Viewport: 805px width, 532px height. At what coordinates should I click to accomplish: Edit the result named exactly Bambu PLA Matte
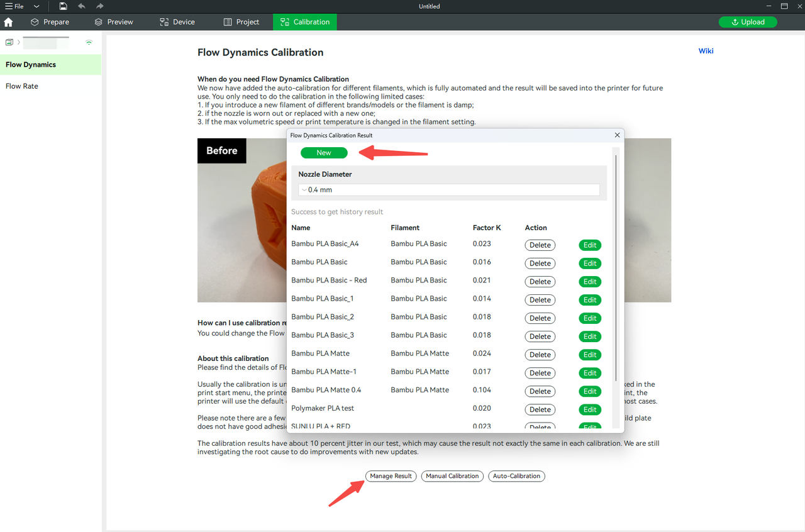click(590, 355)
